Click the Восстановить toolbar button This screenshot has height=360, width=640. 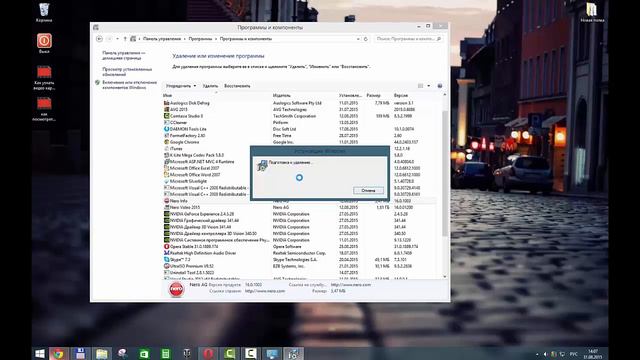237,86
